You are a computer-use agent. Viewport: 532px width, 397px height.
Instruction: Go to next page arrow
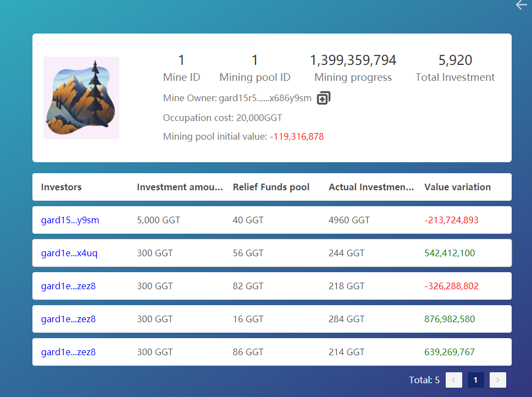498,380
